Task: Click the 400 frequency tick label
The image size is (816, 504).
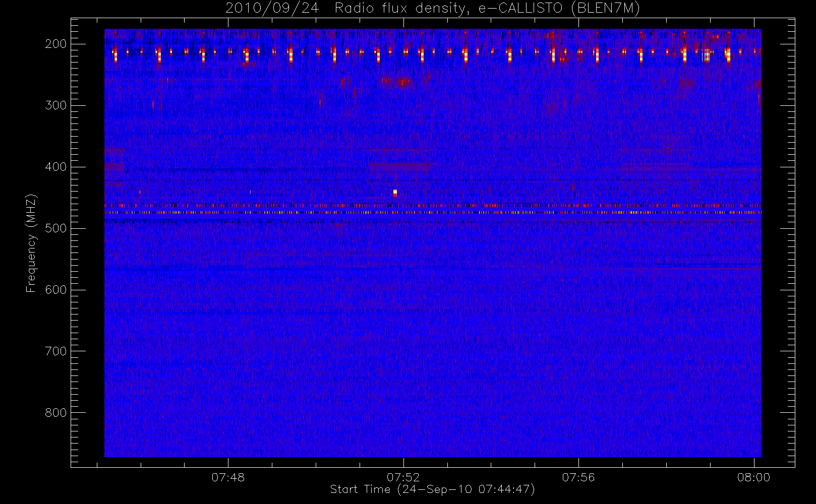Action: tap(56, 167)
